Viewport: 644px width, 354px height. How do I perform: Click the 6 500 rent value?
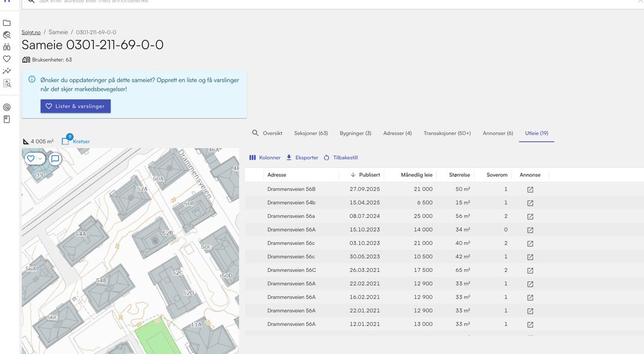[424, 203]
